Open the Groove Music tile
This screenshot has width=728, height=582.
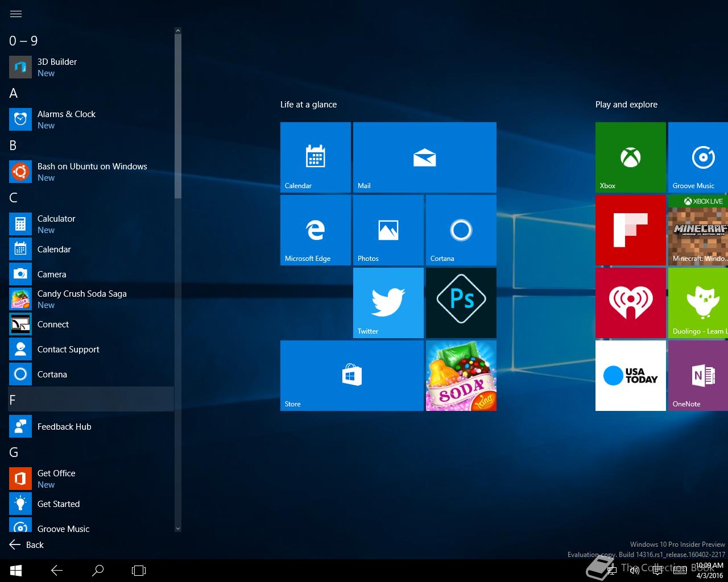point(698,157)
